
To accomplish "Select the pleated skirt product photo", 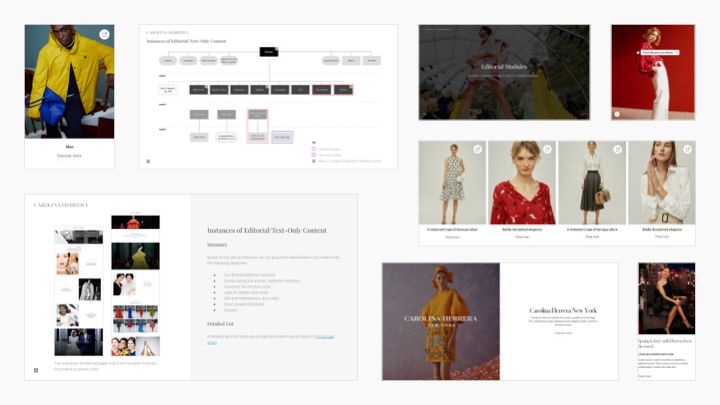I will pyautogui.click(x=592, y=183).
